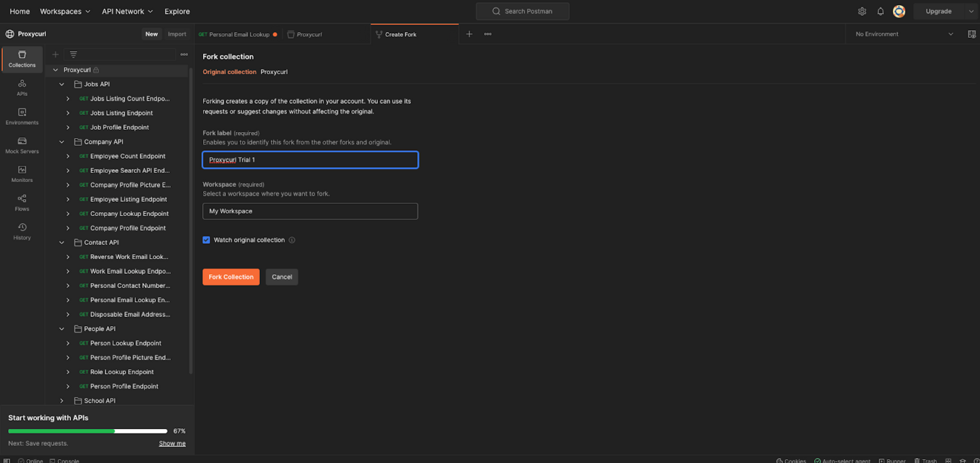
Task: Collapse the People API folder
Action: 62,329
